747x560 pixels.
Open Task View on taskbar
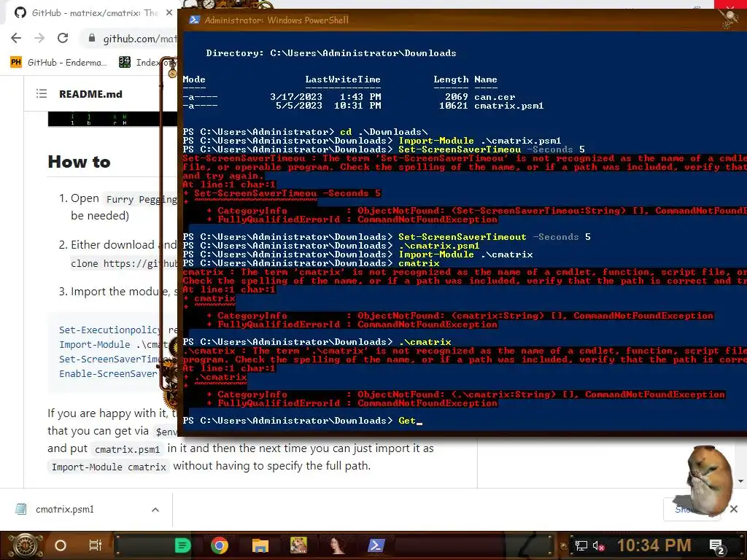click(96, 545)
